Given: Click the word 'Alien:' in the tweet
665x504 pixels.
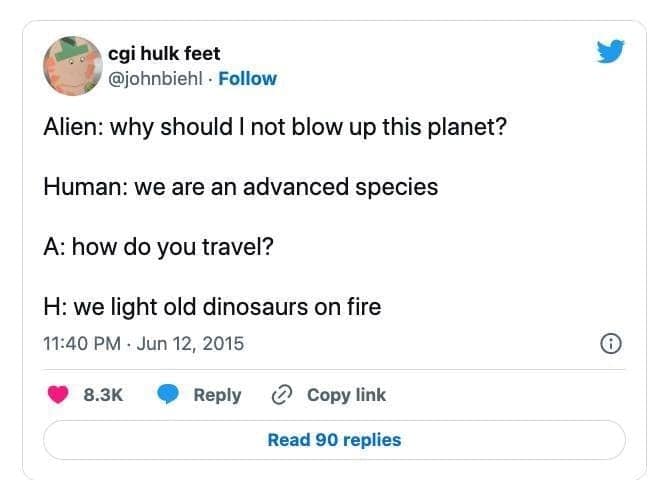Looking at the screenshot, I should pyautogui.click(x=72, y=129).
